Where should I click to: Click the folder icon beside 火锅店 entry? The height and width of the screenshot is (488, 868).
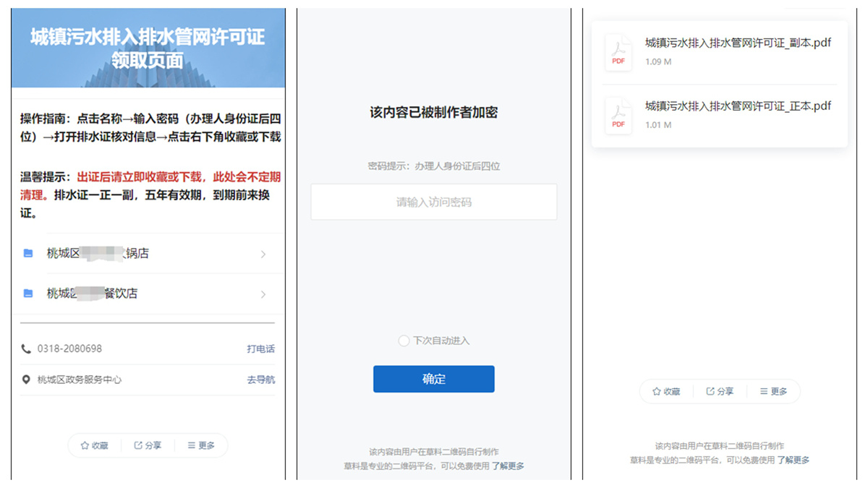28,254
